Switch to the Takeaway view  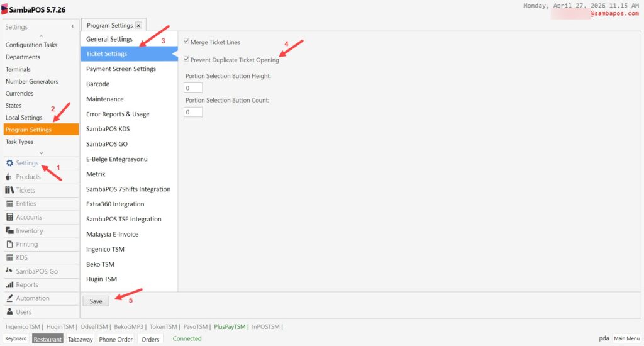click(x=80, y=339)
